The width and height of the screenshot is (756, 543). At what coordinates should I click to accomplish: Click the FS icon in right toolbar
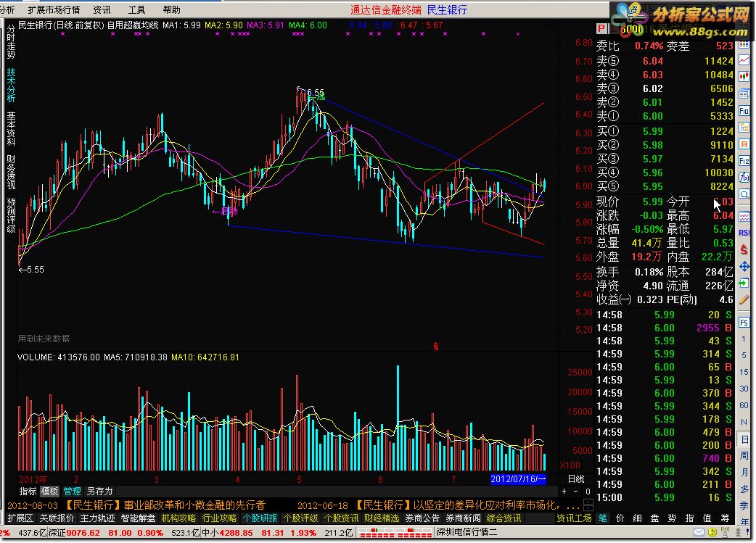[744, 322]
